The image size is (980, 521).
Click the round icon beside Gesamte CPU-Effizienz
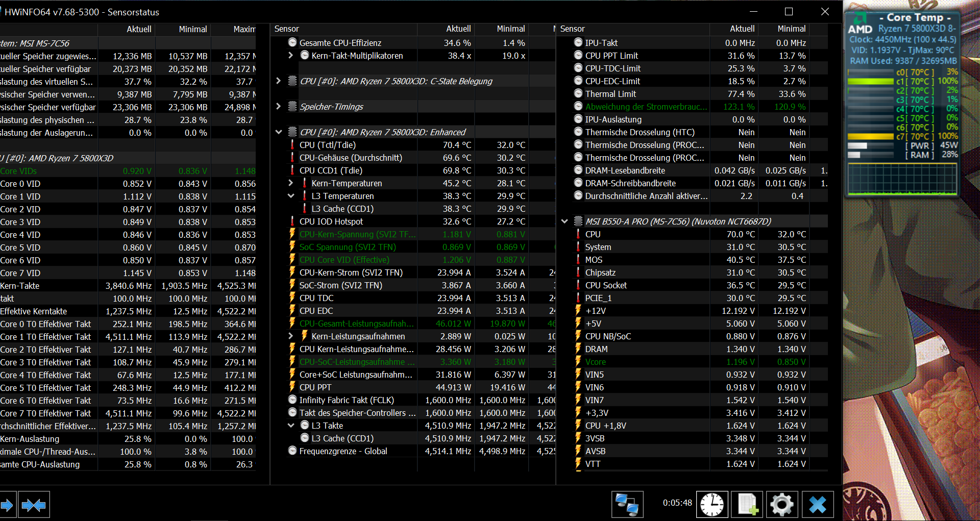point(292,42)
